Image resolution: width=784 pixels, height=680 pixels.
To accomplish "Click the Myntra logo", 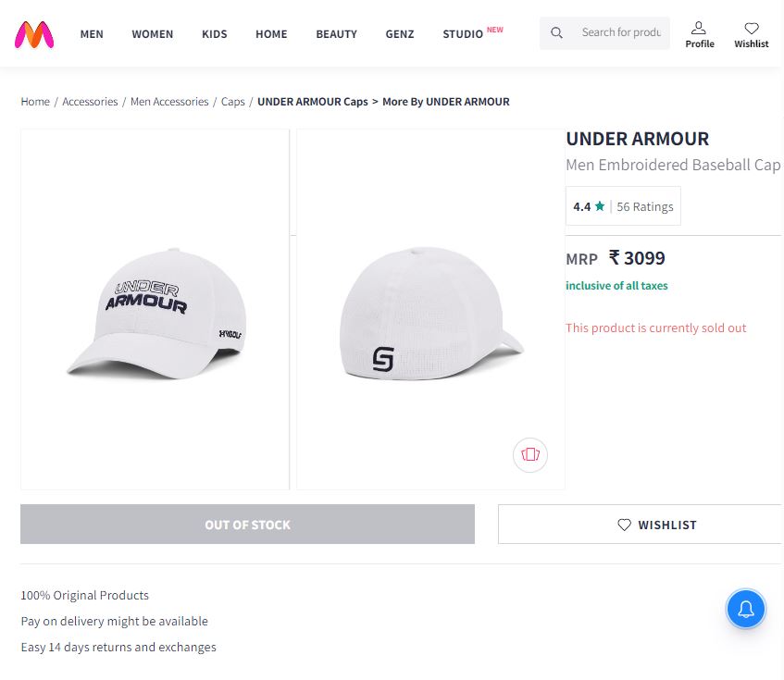I will point(33,34).
